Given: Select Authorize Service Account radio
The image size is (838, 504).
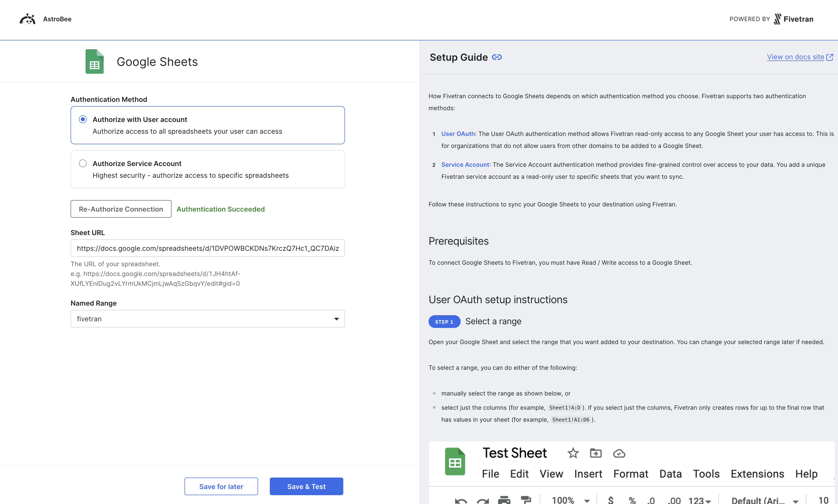Looking at the screenshot, I should click(x=83, y=163).
